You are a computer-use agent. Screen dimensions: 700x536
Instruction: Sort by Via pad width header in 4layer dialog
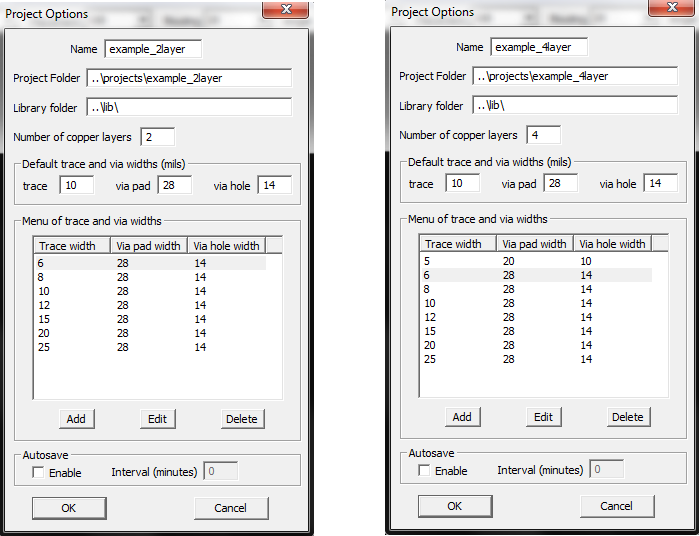[535, 244]
